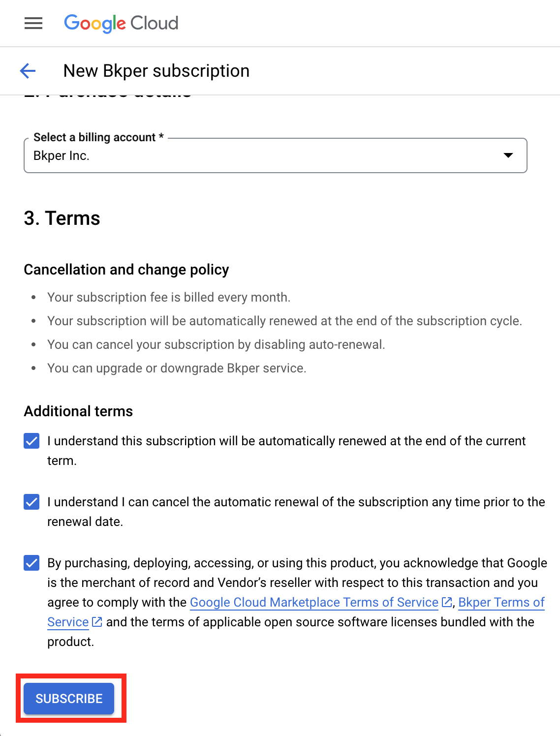Click the Bkper Inc. text in the billing field

[61, 155]
